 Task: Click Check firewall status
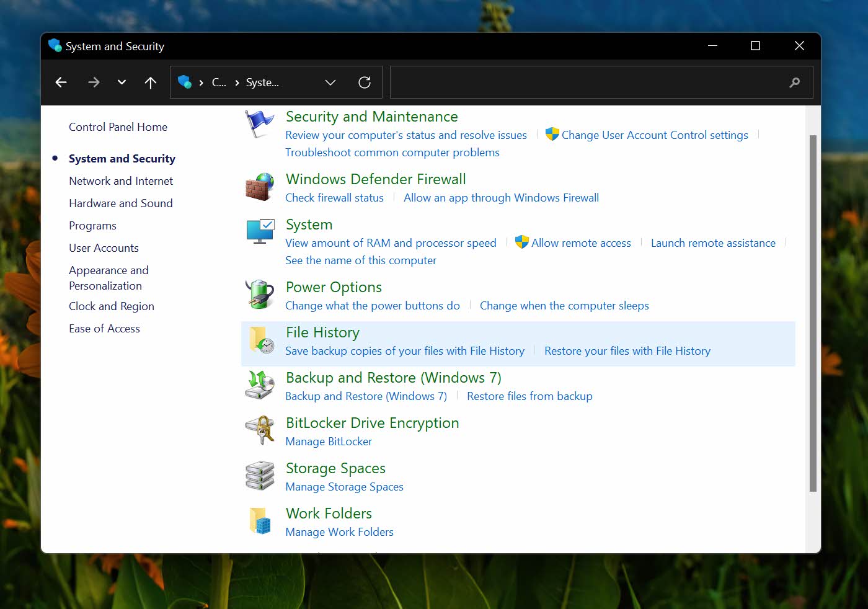coord(334,198)
